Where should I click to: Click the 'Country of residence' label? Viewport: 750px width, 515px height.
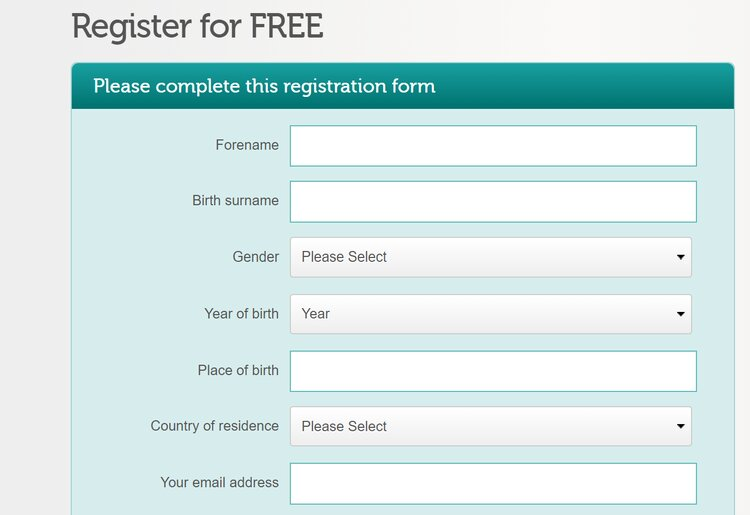pyautogui.click(x=215, y=426)
